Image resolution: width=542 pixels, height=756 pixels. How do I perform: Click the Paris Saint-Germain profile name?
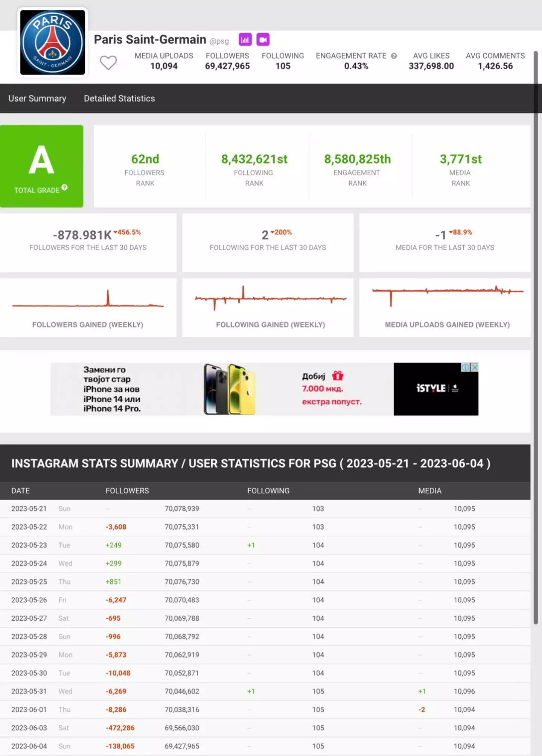tap(150, 39)
